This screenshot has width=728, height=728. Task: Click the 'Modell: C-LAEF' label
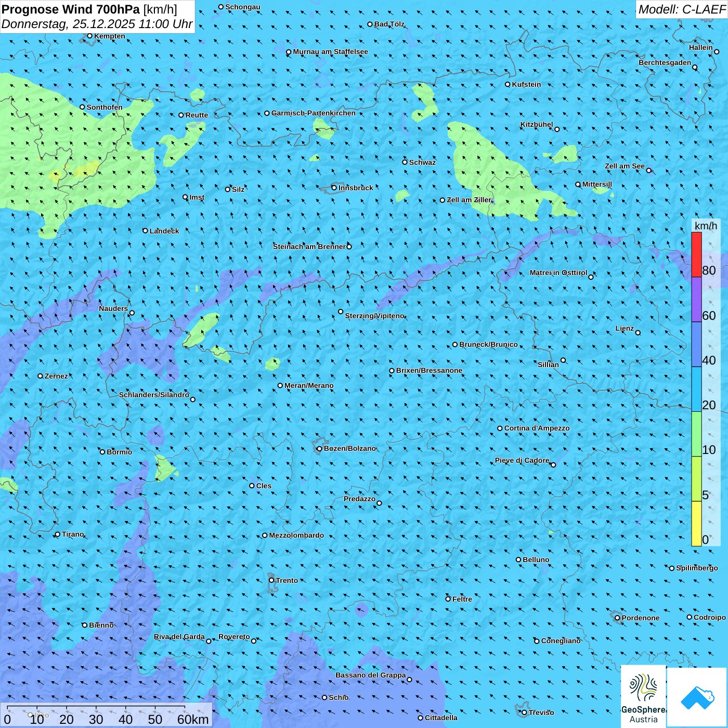click(682, 9)
